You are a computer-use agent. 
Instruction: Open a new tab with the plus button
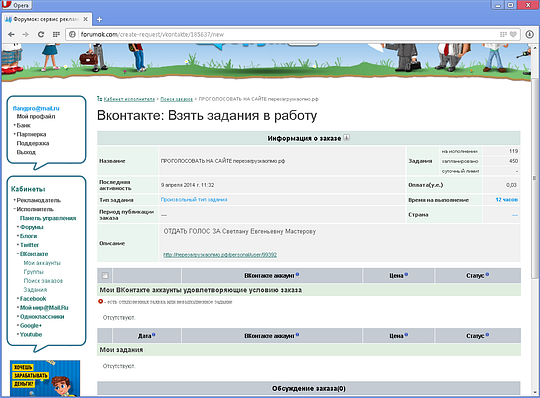click(x=99, y=19)
